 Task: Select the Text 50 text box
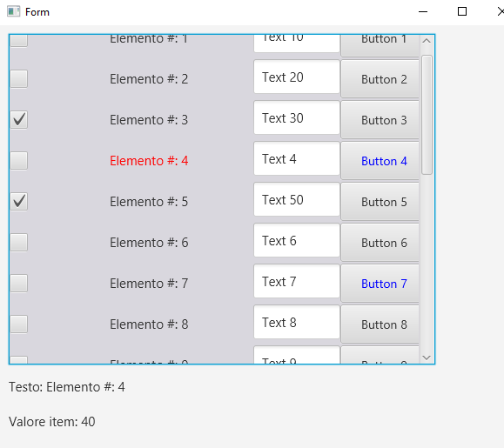[297, 200]
